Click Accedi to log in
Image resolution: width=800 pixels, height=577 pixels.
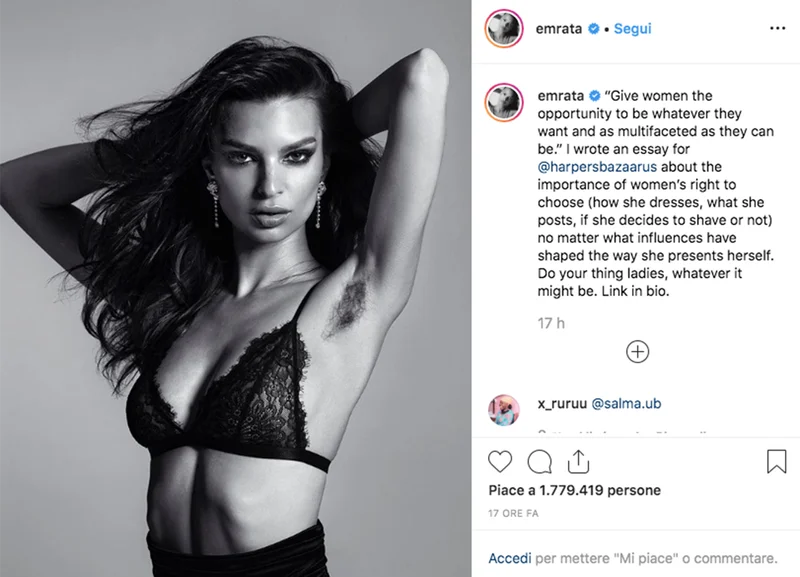click(510, 558)
